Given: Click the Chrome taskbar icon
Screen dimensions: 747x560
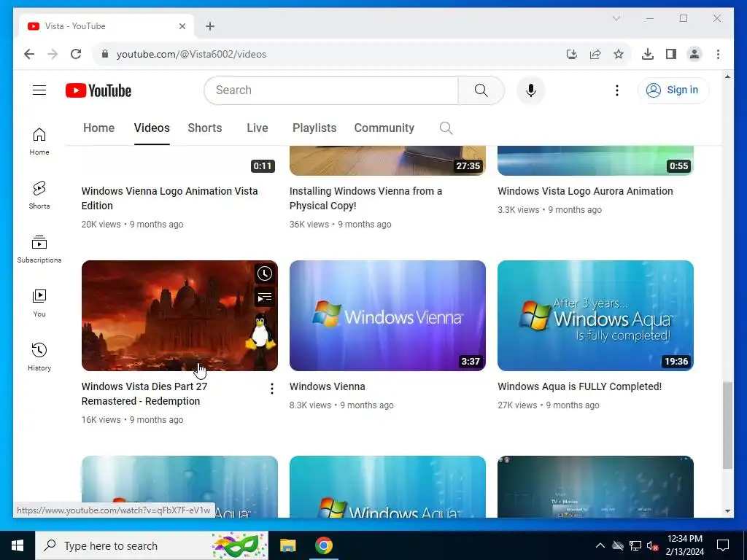Looking at the screenshot, I should click(x=323, y=545).
